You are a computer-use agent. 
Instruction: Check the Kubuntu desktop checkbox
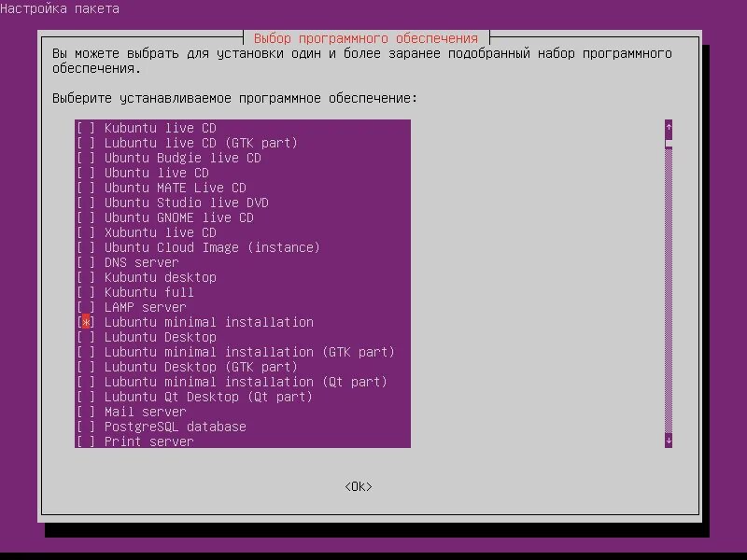point(86,277)
